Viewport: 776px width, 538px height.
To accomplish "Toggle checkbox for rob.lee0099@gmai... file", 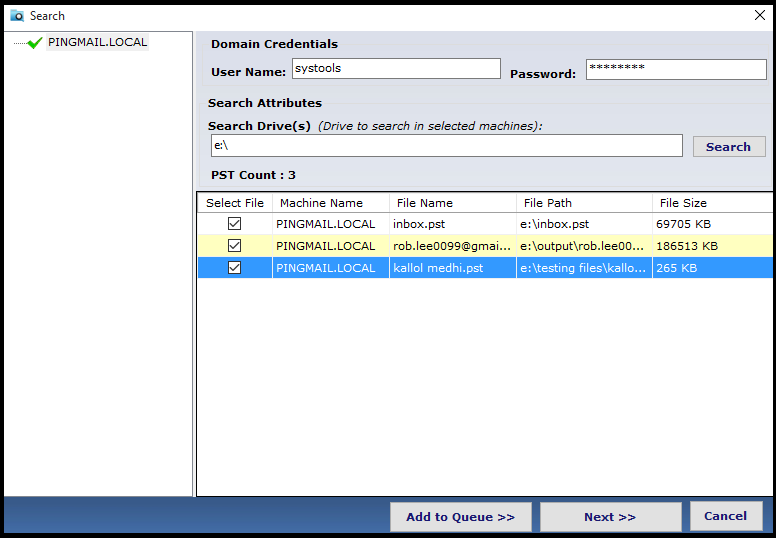I will (235, 245).
